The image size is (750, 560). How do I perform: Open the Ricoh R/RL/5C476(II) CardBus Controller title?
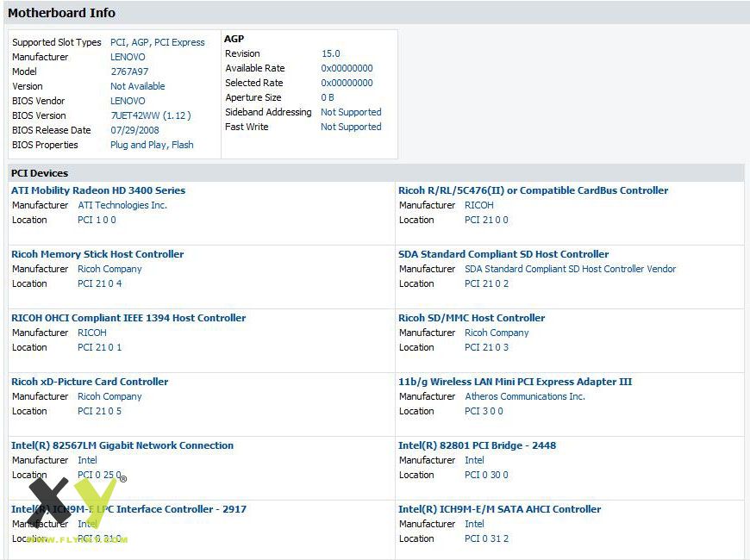[x=534, y=190]
